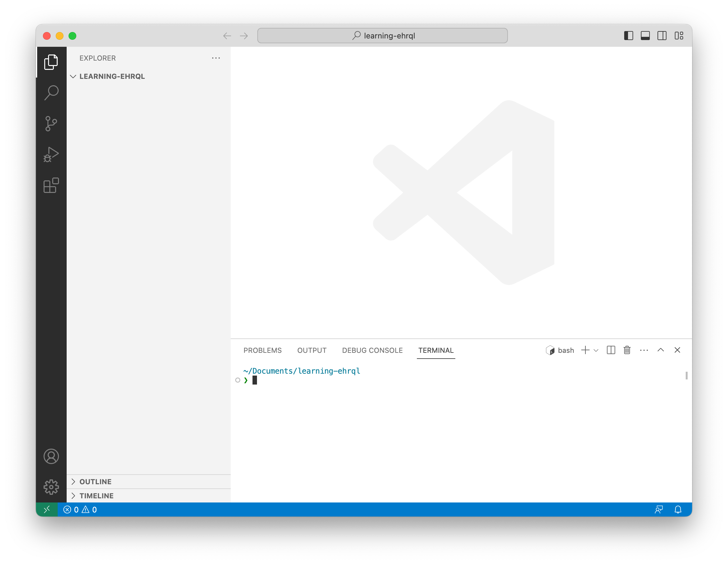728x564 pixels.
Task: Click the errors and warnings status item
Action: 80,509
